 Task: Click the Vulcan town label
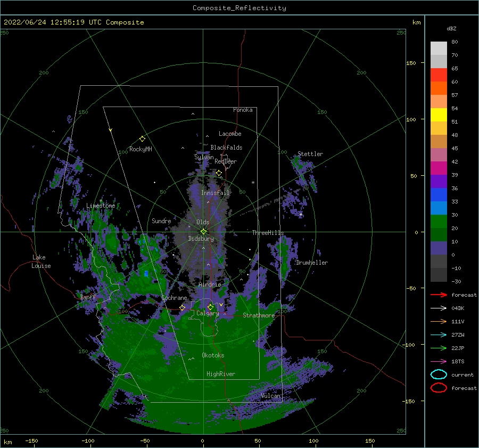click(271, 396)
